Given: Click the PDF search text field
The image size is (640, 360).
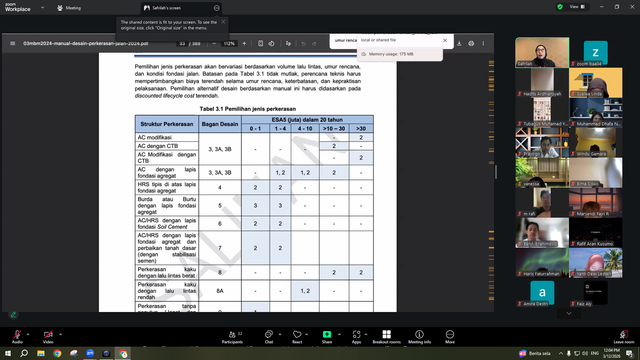Looking at the screenshot, I should pos(345,40).
